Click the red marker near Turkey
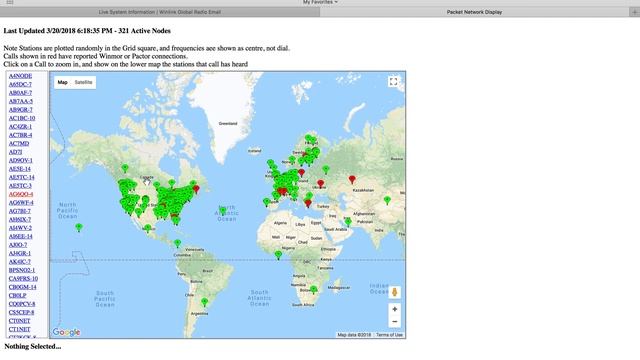The image size is (640, 360). pyautogui.click(x=308, y=203)
